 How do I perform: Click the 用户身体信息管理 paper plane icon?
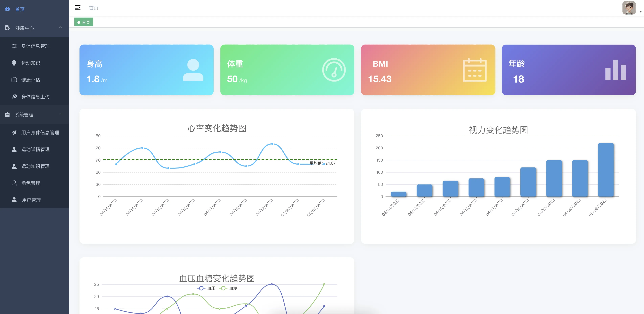(x=14, y=132)
